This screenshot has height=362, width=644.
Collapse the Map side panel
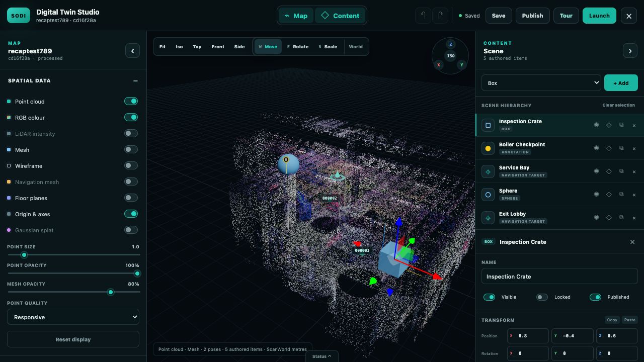[x=132, y=51]
